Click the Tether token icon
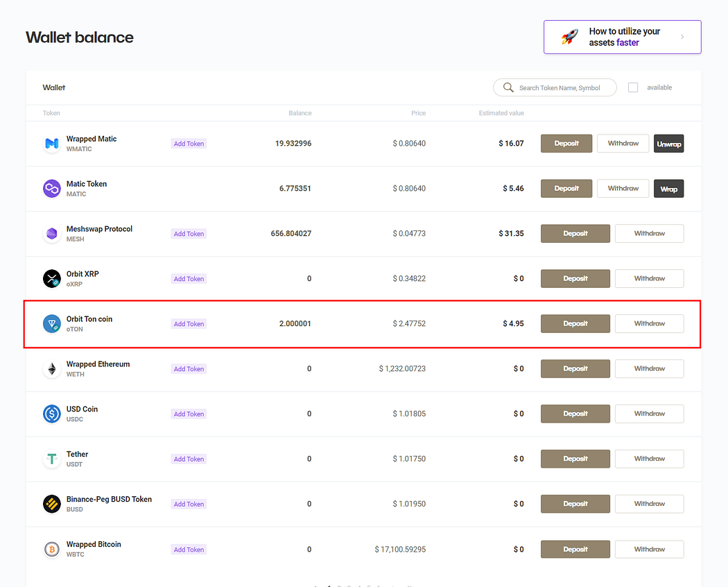728x587 pixels. click(51, 459)
